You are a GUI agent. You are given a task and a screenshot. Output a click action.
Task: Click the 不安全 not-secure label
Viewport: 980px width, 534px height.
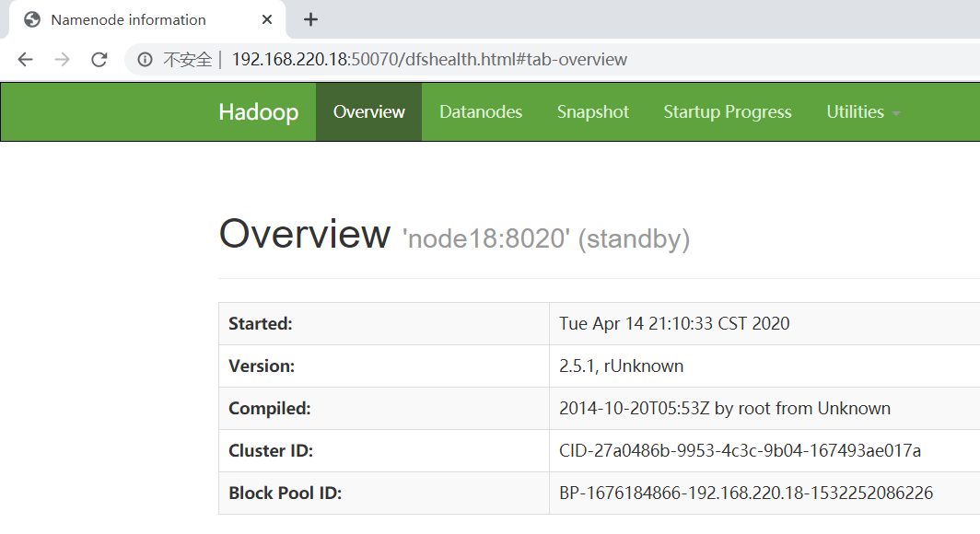(x=188, y=59)
